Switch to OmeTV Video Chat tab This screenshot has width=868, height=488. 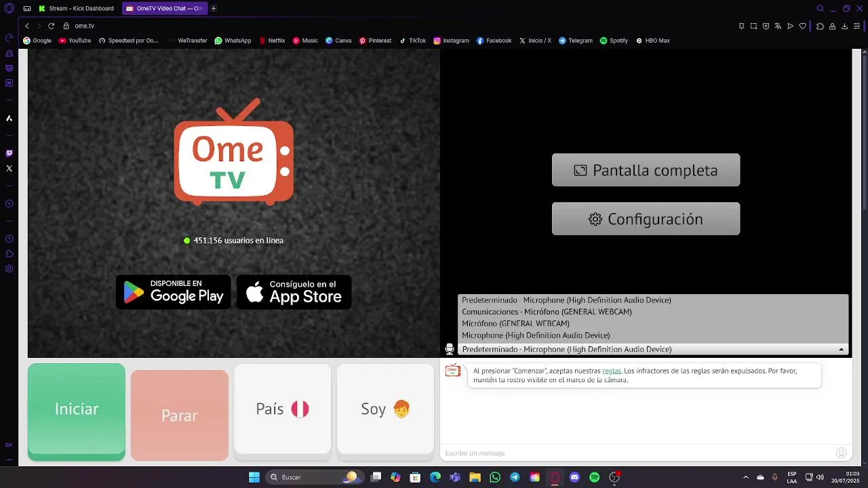[x=164, y=9]
